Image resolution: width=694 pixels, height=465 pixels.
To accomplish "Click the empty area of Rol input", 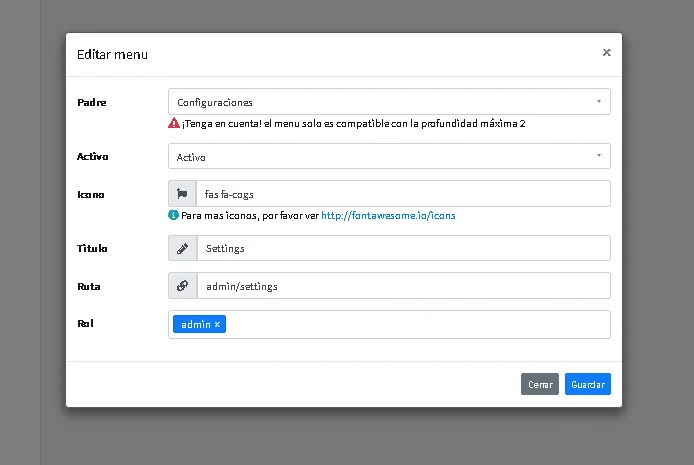I will (416, 324).
